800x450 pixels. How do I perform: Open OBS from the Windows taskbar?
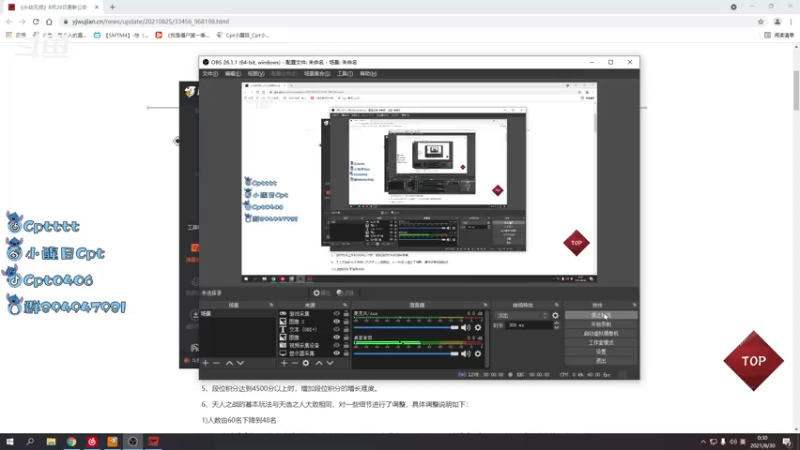133,441
